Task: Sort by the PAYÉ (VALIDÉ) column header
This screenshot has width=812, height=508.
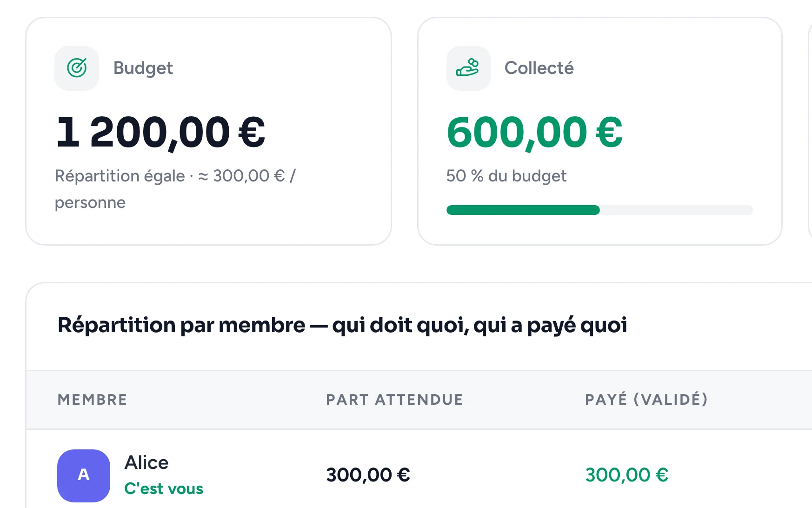Action: point(646,400)
